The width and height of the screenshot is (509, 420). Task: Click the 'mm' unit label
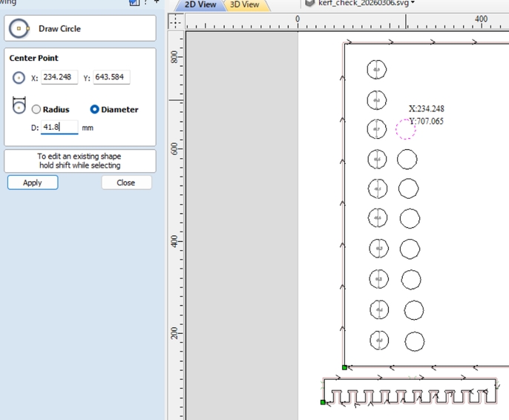(88, 128)
